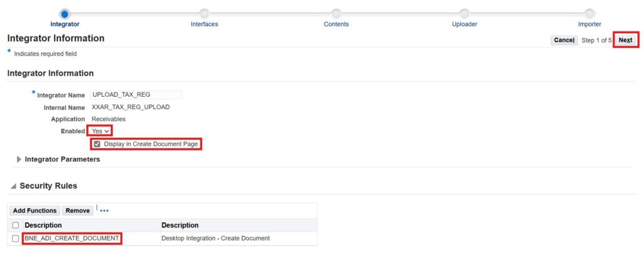Click the Add Functions button
Screen dimensions: 644x258
pos(35,211)
